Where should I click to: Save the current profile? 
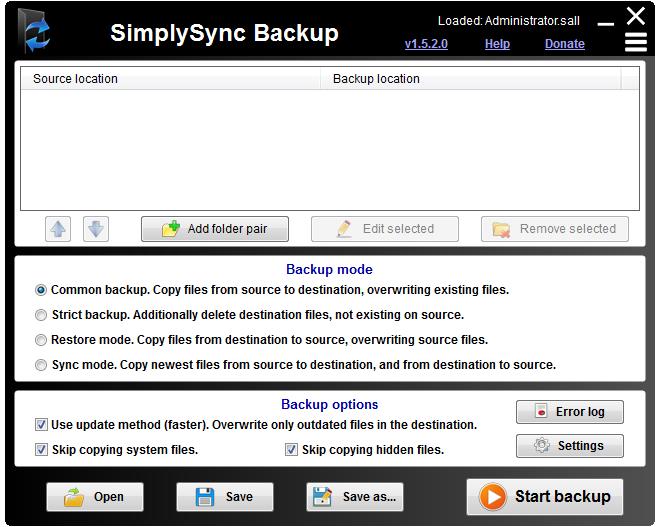[225, 497]
